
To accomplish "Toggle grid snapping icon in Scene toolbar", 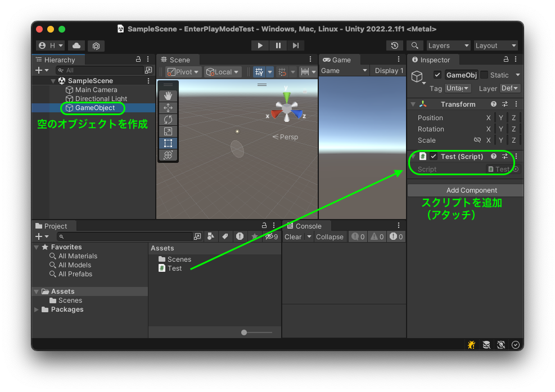I will [282, 72].
